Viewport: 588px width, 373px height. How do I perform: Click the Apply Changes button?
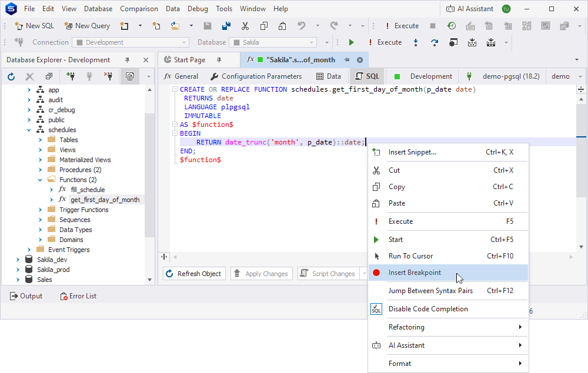point(262,274)
